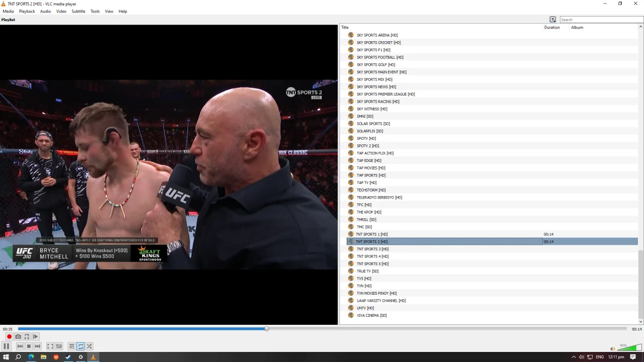Click the playlist scroll down arrow
Image resolution: width=644 pixels, height=362 pixels.
(x=641, y=322)
